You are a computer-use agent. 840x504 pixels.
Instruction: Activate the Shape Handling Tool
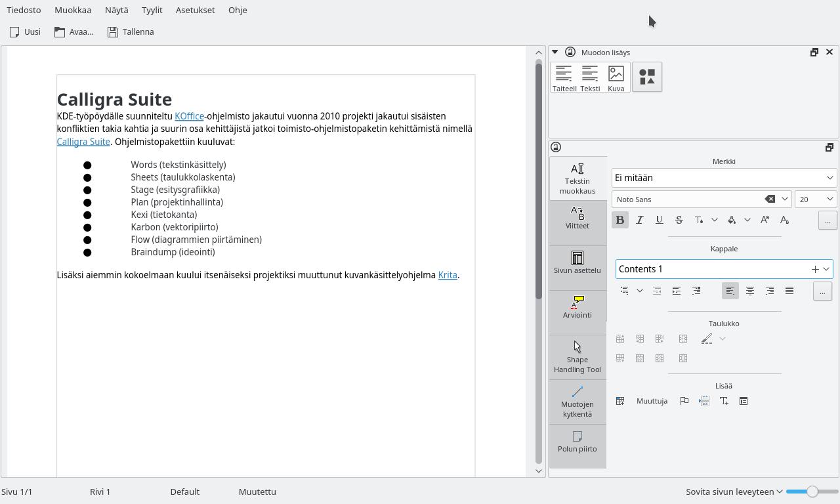tap(577, 357)
